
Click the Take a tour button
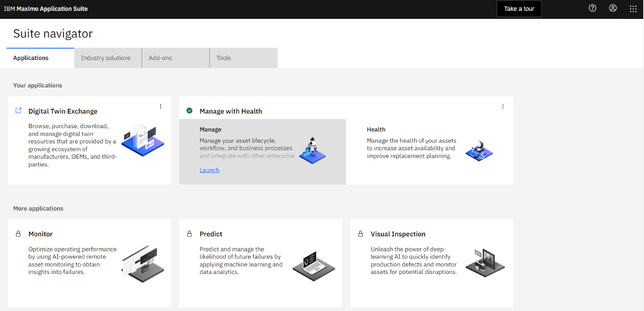(x=519, y=9)
